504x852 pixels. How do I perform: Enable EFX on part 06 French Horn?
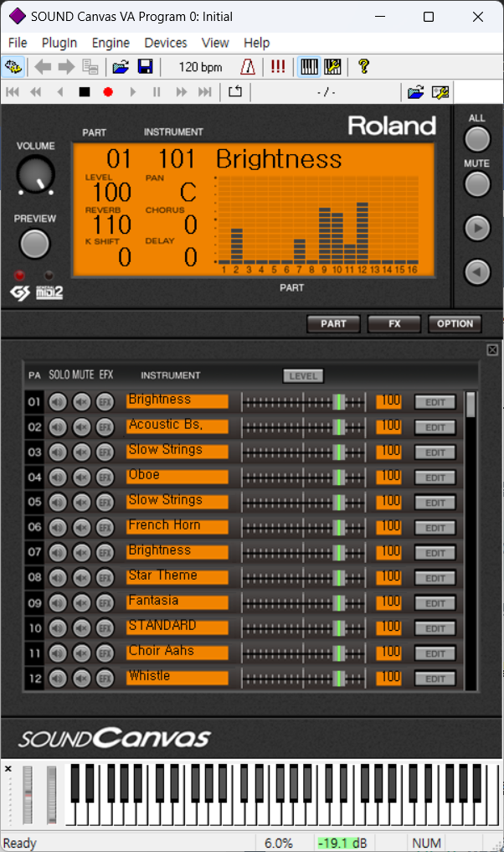pos(105,528)
